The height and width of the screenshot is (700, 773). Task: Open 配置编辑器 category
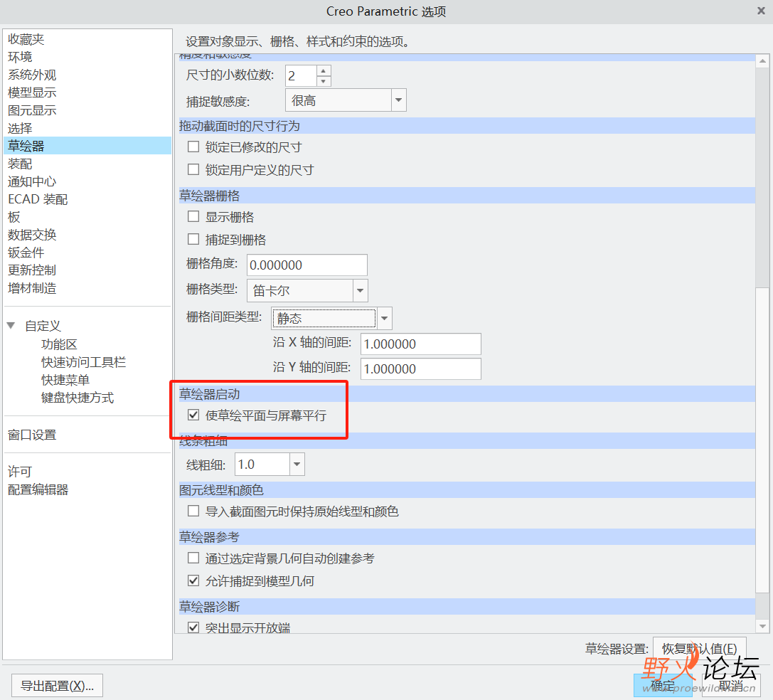[38, 489]
